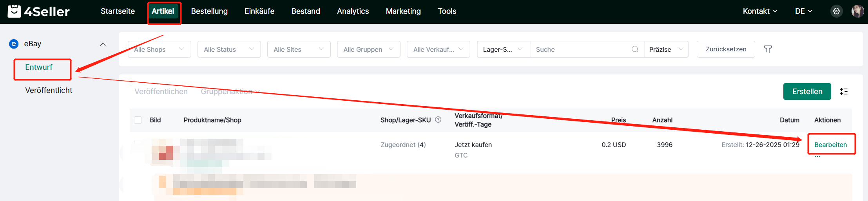This screenshot has height=201, width=868.
Task: Open the settings gear icon
Action: click(x=836, y=11)
